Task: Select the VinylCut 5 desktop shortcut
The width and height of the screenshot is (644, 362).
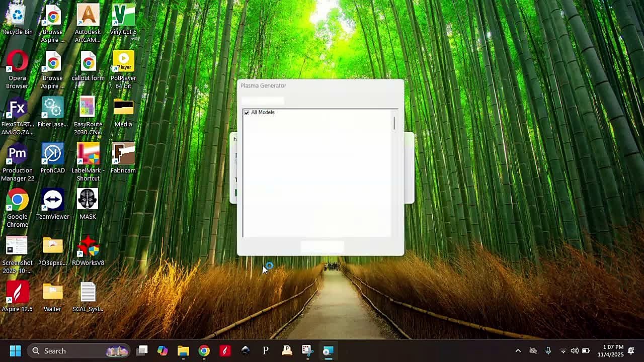Action: pyautogui.click(x=123, y=20)
